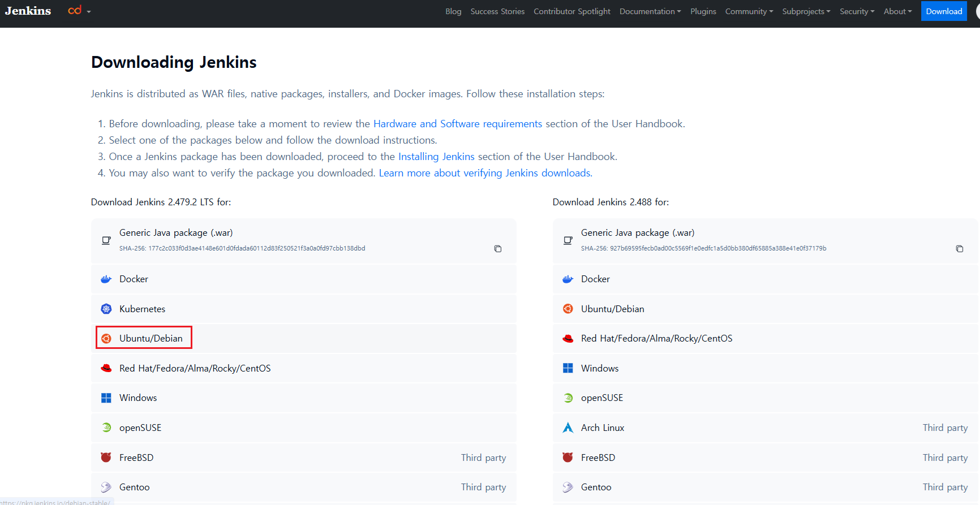This screenshot has width=980, height=505.
Task: Click 'Third party' label on Arch Linux row
Action: click(945, 428)
